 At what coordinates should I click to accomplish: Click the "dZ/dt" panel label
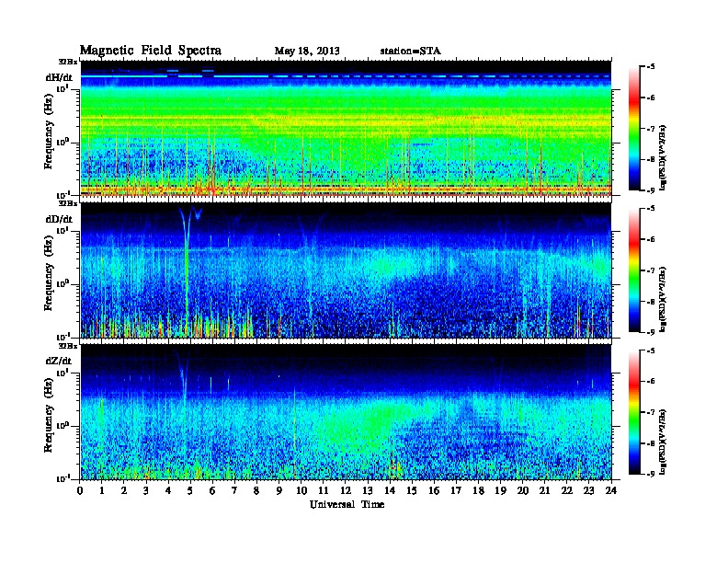[59, 361]
